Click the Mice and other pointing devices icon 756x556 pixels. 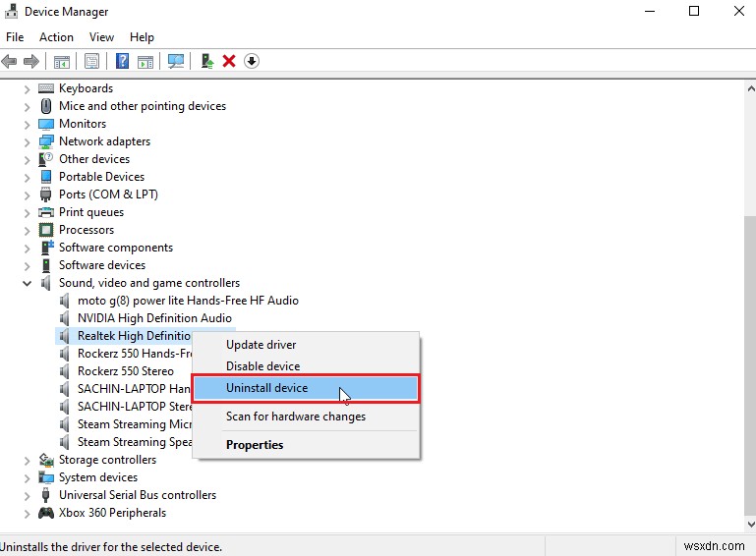46,106
